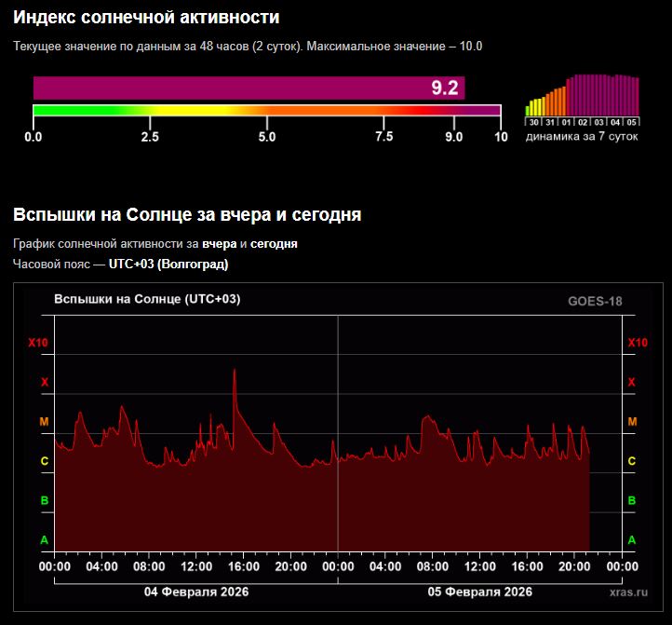
Task: Click the 9.2 solar activity index bar
Action: point(249,88)
